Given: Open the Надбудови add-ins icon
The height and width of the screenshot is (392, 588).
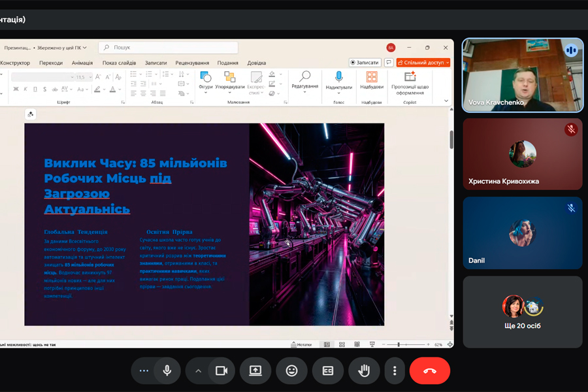Looking at the screenshot, I should point(372,77).
